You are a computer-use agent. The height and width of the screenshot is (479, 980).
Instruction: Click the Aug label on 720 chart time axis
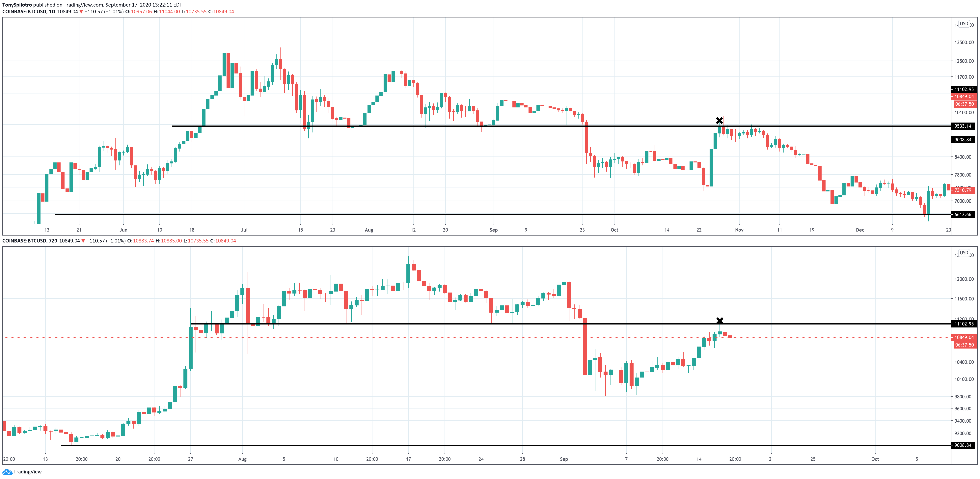[242, 459]
